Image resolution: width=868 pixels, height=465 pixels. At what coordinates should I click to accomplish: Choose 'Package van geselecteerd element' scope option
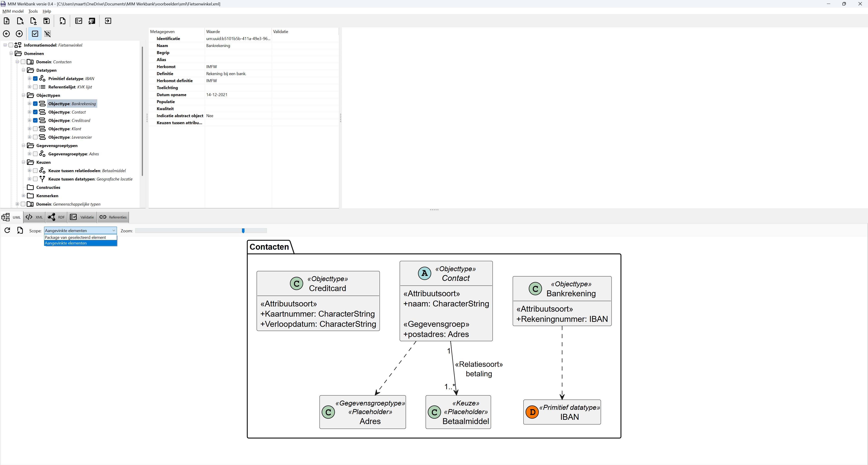tap(75, 237)
